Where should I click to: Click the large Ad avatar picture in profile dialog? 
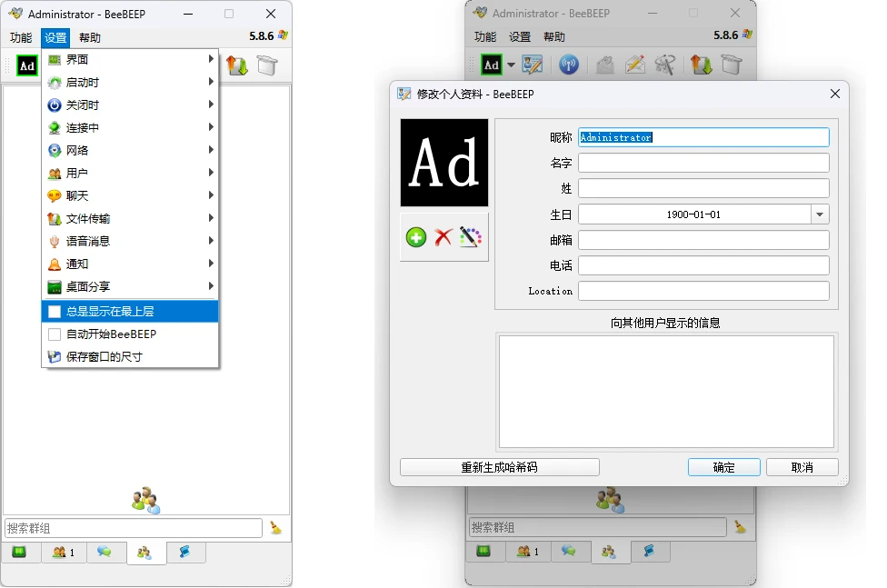point(444,163)
